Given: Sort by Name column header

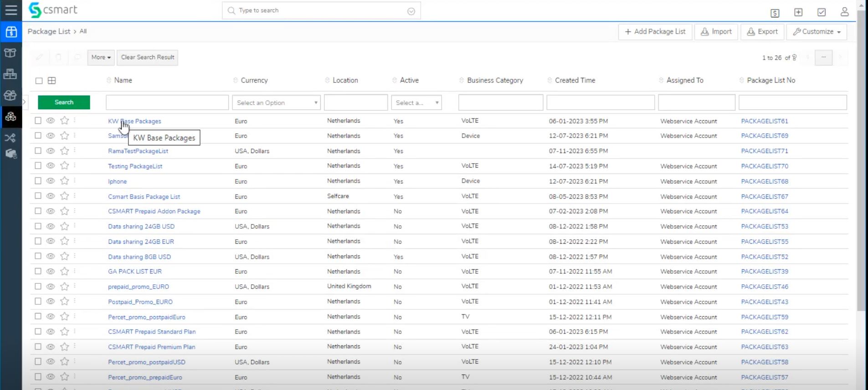Looking at the screenshot, I should click(x=123, y=80).
